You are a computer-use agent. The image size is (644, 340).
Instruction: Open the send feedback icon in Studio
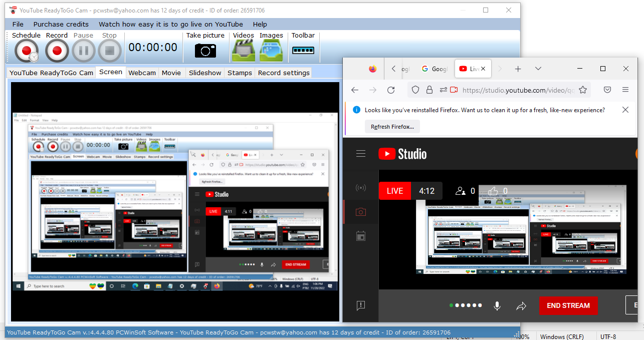(x=361, y=305)
